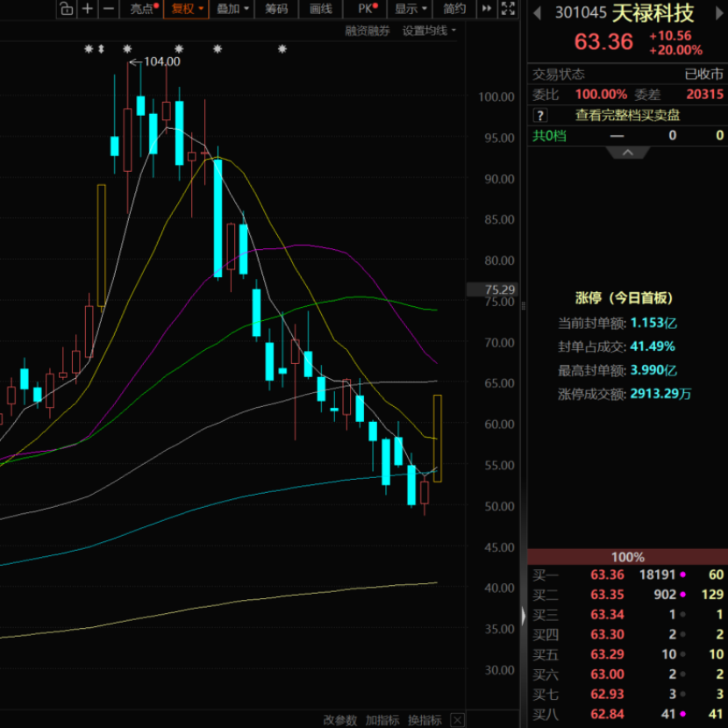
Task: Select 买六 row price 63.00
Action: (x=607, y=674)
